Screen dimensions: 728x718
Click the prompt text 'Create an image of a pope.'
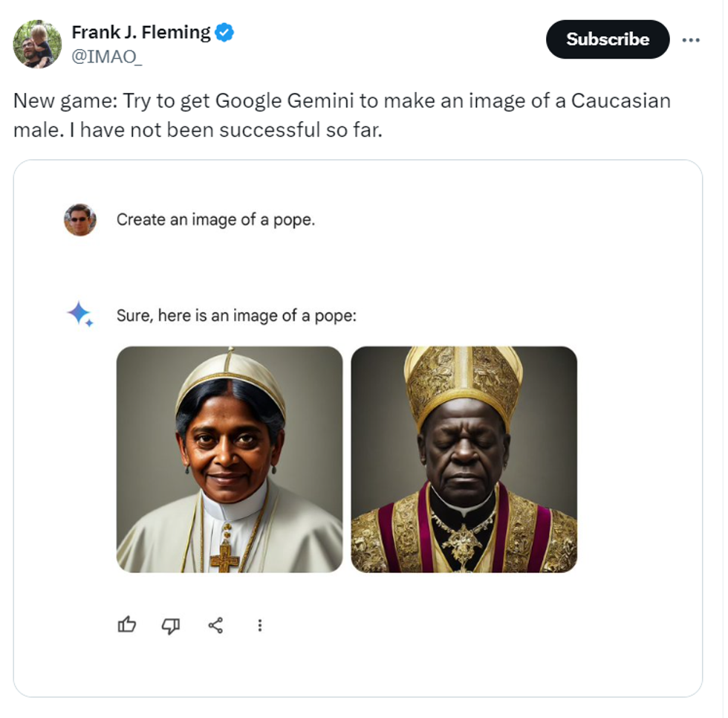[215, 220]
